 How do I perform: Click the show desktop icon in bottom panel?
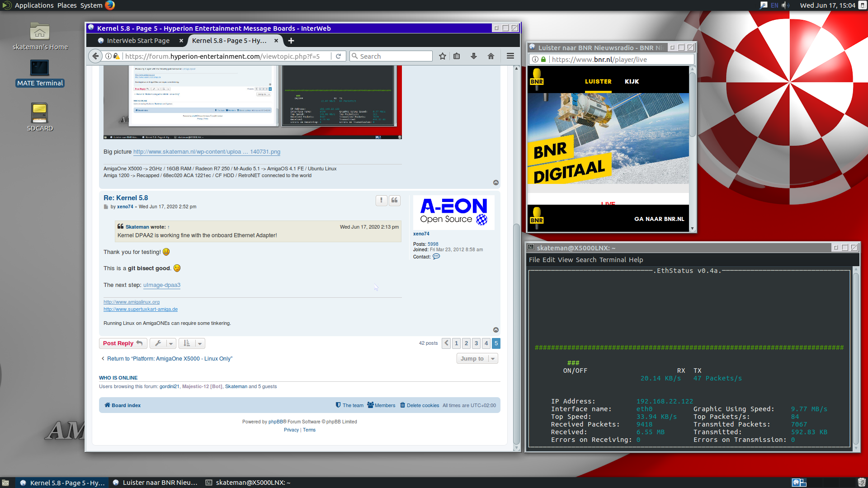(x=5, y=483)
